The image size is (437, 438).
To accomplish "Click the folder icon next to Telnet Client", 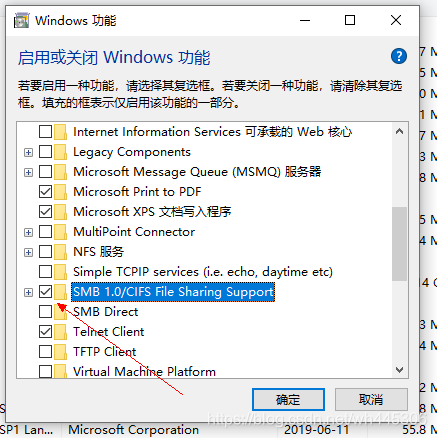I will point(61,332).
